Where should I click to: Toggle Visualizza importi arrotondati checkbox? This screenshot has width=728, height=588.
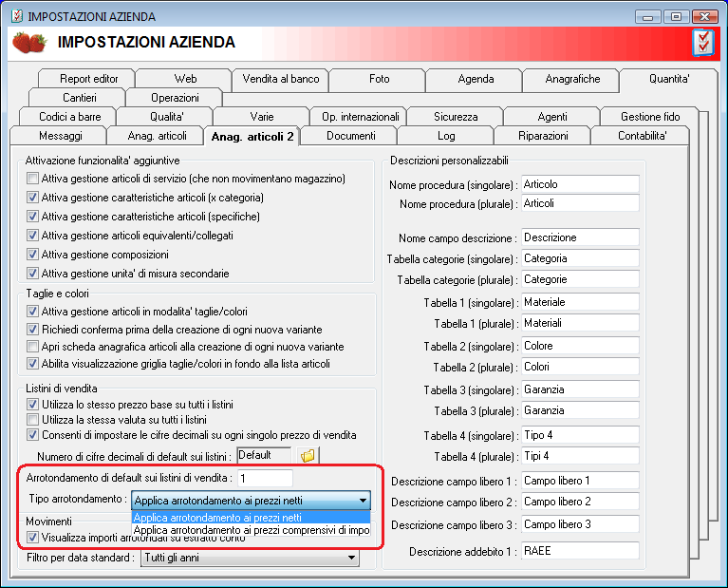pyautogui.click(x=32, y=538)
